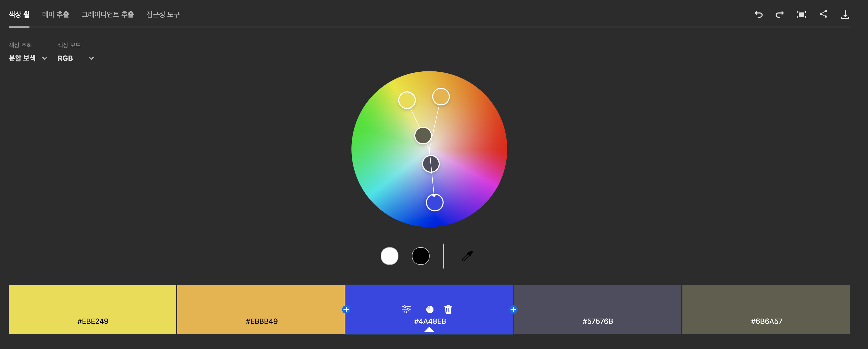Click the olive-gray handle on the wheel
Image resolution: width=868 pixels, height=349 pixels.
point(423,136)
